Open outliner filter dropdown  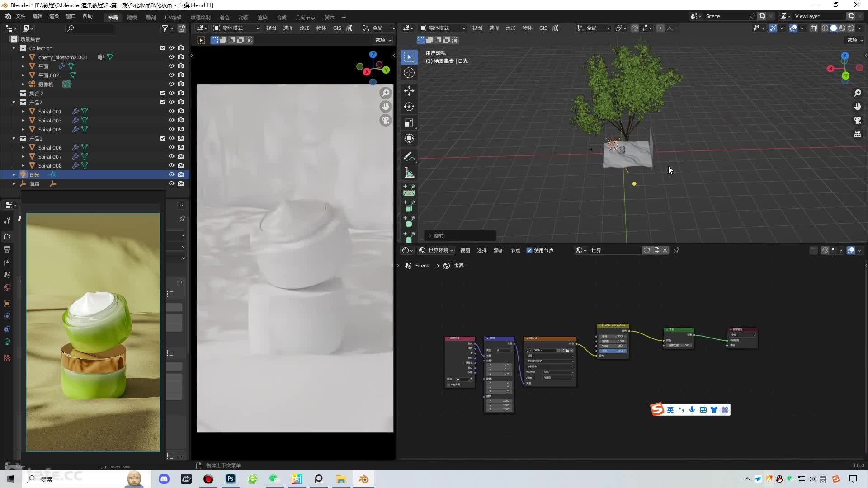[168, 28]
